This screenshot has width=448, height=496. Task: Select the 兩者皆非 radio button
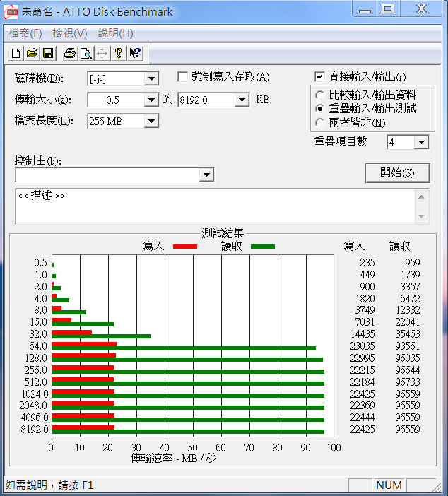tap(320, 123)
